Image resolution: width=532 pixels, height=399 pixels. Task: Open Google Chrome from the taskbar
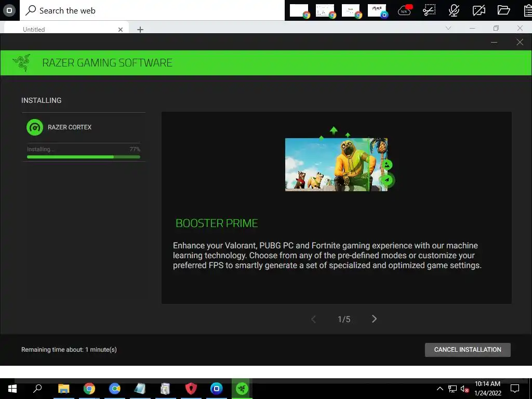[89, 389]
